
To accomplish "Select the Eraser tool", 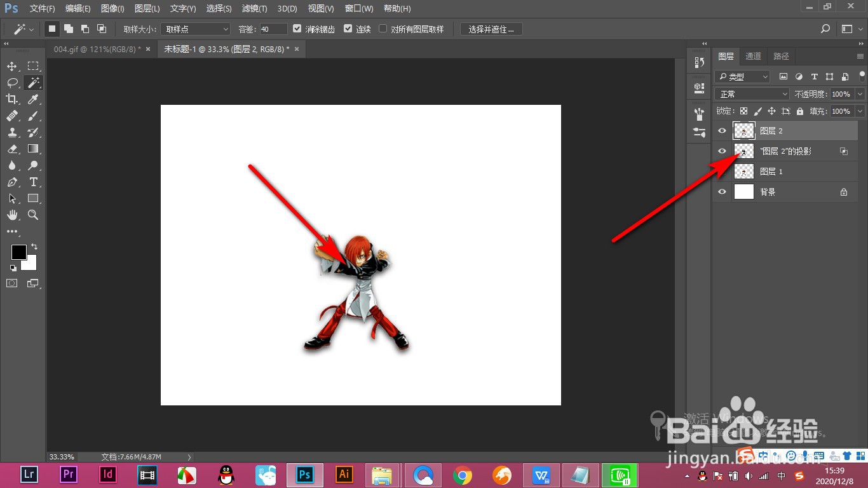I will point(12,149).
